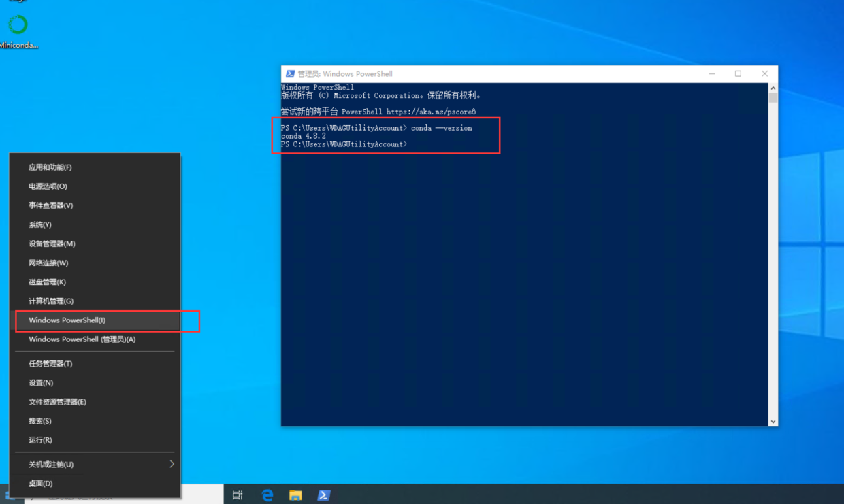Close the PowerShell window
The height and width of the screenshot is (504, 844).
(x=764, y=74)
